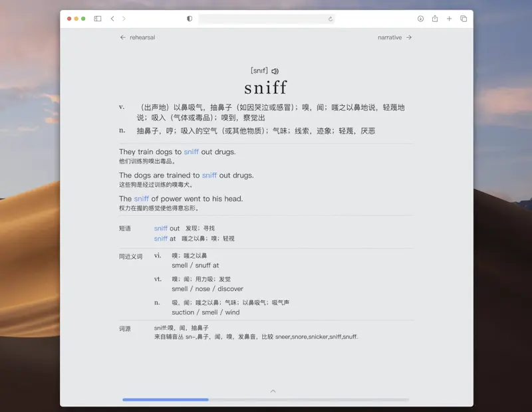
Task: Open the Privacy Report shield icon
Action: 189,19
